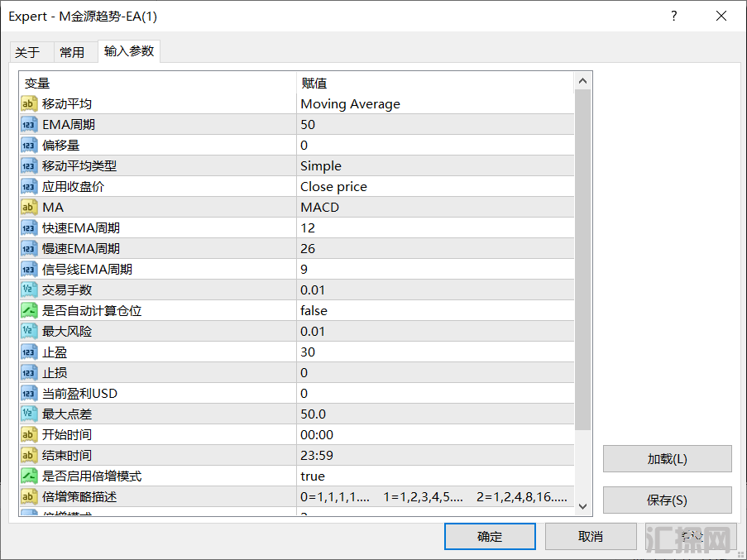The image size is (747, 560).
Task: Select the 输入参数 tab
Action: (128, 51)
